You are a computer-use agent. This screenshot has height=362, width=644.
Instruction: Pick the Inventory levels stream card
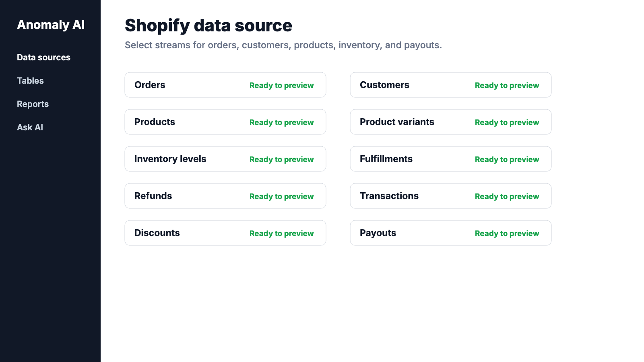pos(225,159)
